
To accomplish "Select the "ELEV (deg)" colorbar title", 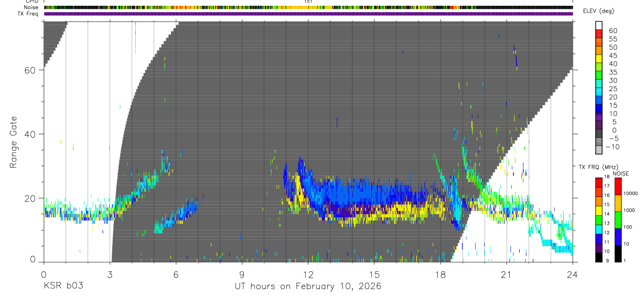I will tap(598, 11).
